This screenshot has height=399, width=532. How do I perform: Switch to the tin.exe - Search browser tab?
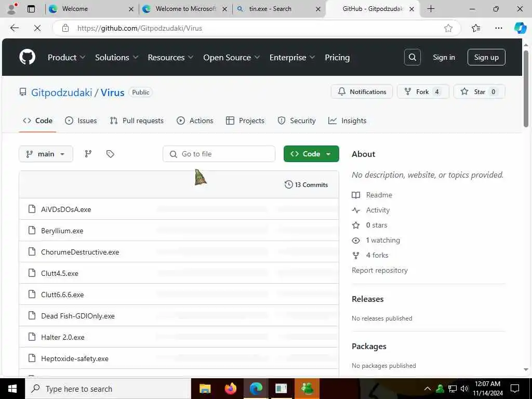click(x=278, y=9)
